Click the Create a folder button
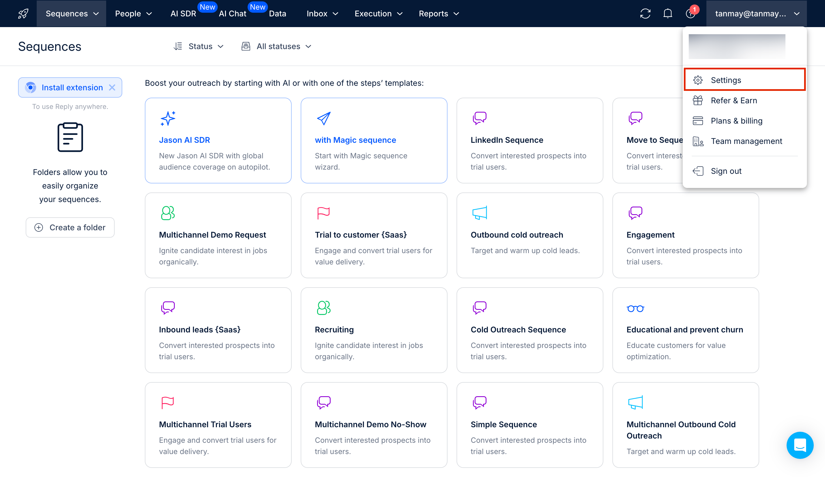 click(x=70, y=227)
